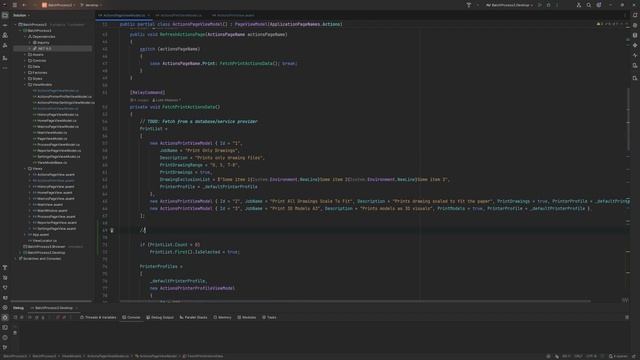Click the Run button in the title bar
Image resolution: width=640 pixels, height=360 pixels.
tap(540, 5)
